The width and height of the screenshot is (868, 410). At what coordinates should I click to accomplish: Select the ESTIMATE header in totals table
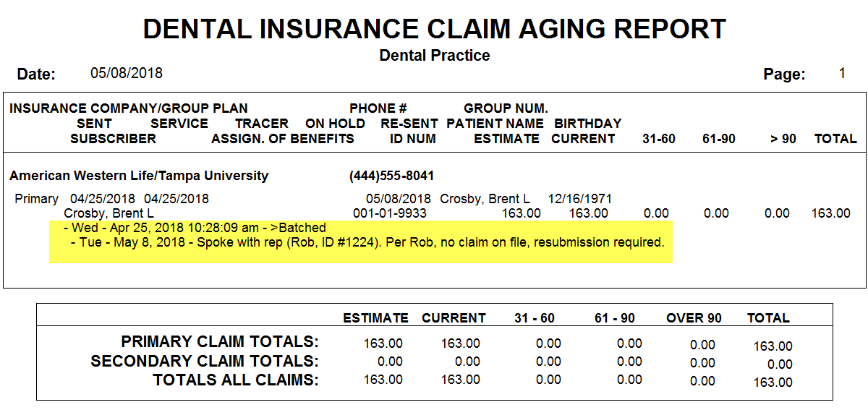click(375, 318)
